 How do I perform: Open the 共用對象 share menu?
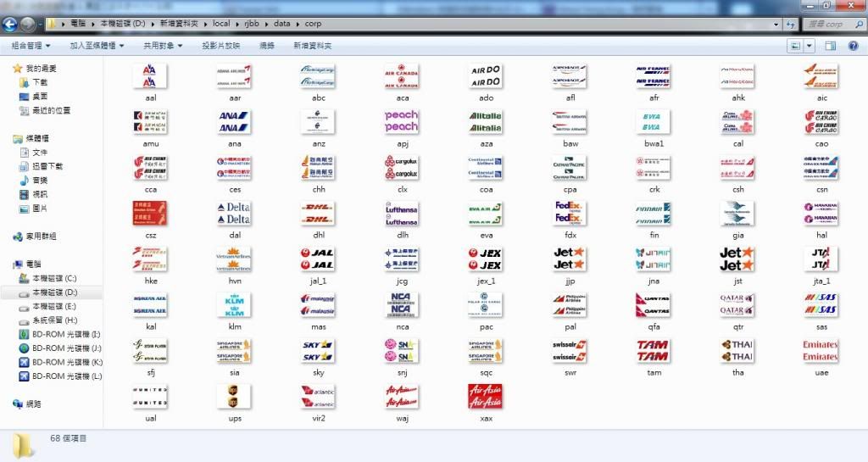163,46
